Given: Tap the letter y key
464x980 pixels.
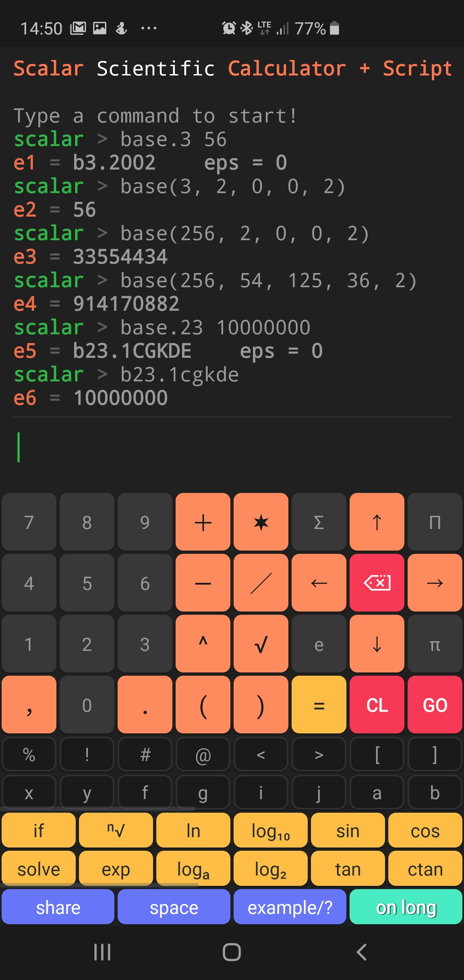Looking at the screenshot, I should 87,792.
